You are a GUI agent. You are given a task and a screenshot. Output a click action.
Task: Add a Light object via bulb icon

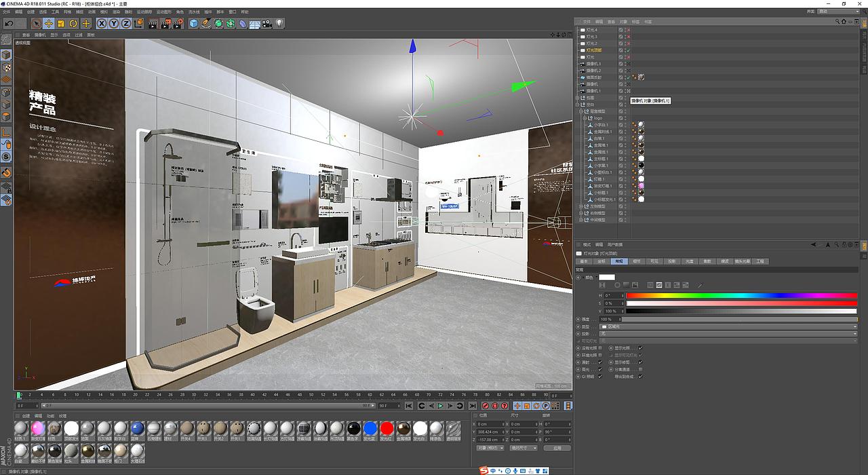pos(279,24)
